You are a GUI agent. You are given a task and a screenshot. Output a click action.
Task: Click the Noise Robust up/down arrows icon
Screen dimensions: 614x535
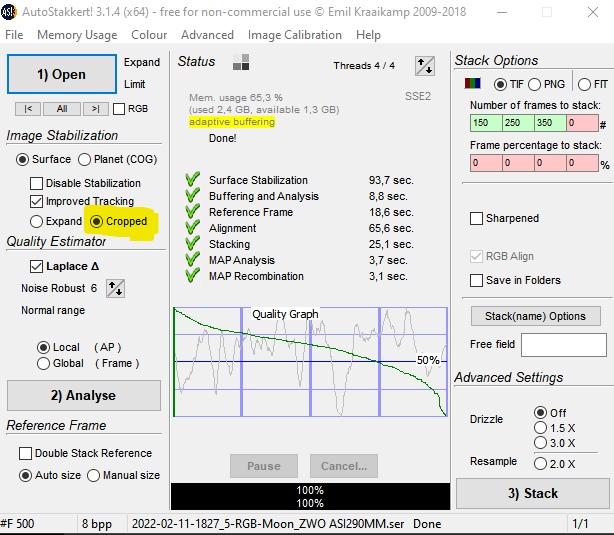point(116,289)
